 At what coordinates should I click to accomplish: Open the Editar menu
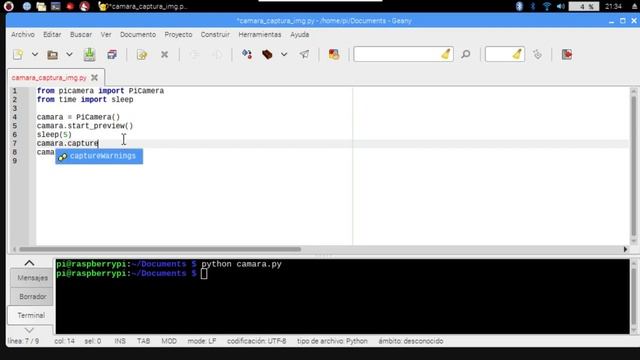point(52,35)
